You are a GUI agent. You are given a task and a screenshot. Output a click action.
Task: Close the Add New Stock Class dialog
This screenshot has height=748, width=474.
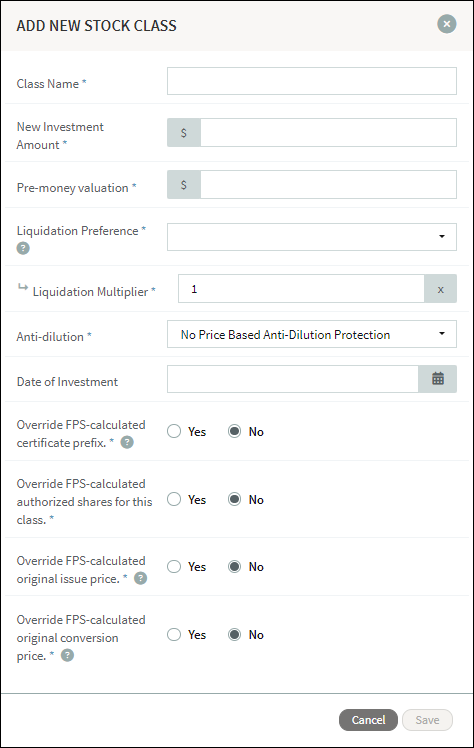point(447,24)
